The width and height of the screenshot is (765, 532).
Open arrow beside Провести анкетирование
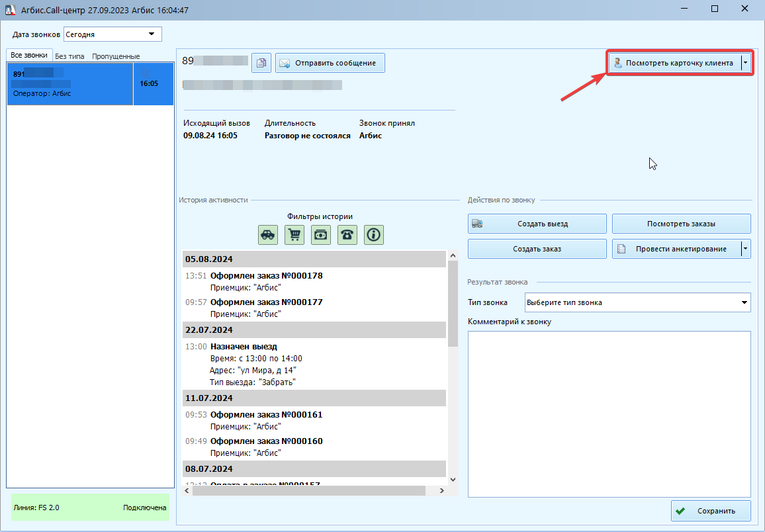click(x=746, y=249)
